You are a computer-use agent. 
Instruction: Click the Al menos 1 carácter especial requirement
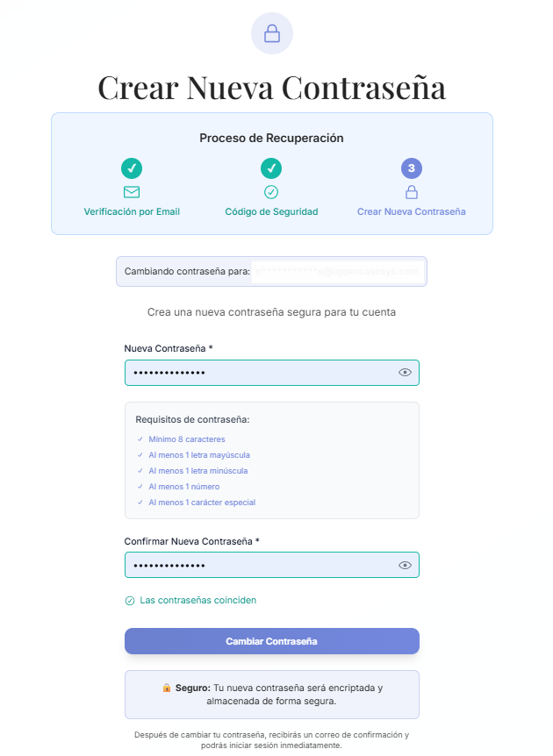click(x=202, y=503)
